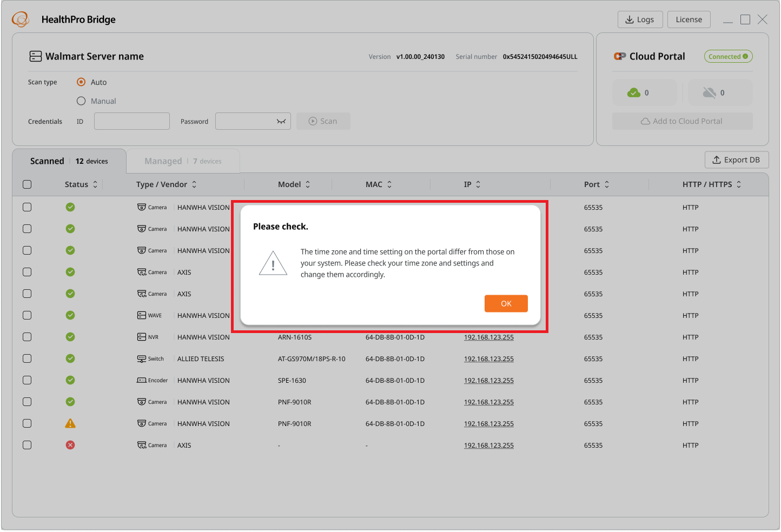
Task: Open IP link in the NVR row
Action: 489,337
